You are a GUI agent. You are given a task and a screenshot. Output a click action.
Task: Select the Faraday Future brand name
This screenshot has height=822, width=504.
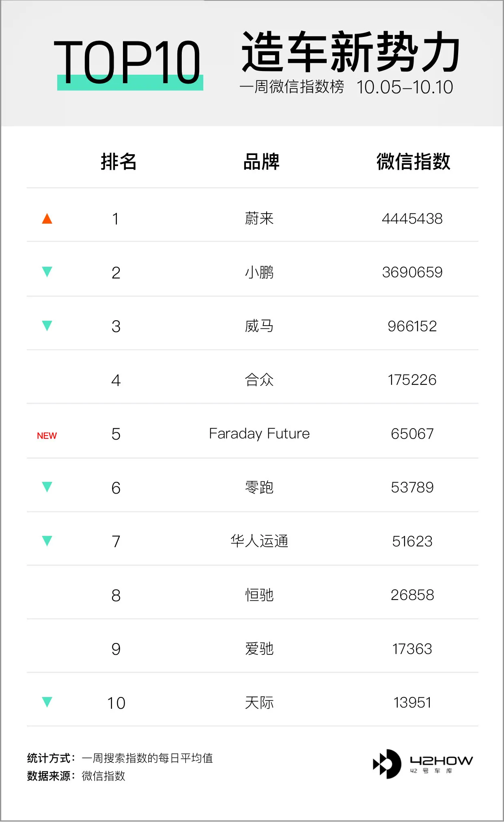pos(259,434)
